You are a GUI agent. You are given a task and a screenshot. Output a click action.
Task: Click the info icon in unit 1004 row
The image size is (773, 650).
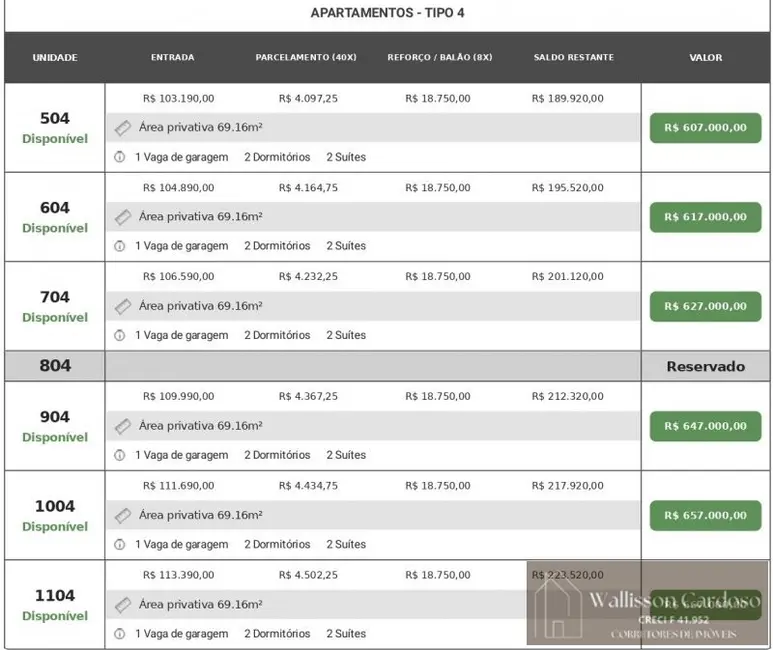click(120, 544)
